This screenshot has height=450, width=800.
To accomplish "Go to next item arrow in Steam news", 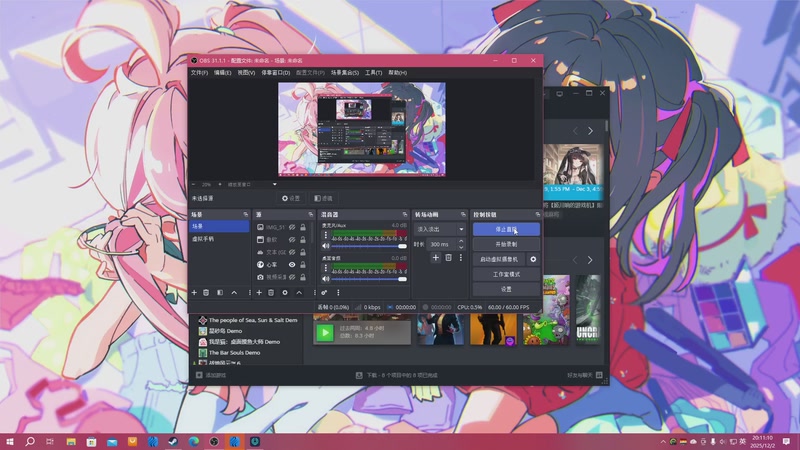I will point(590,131).
